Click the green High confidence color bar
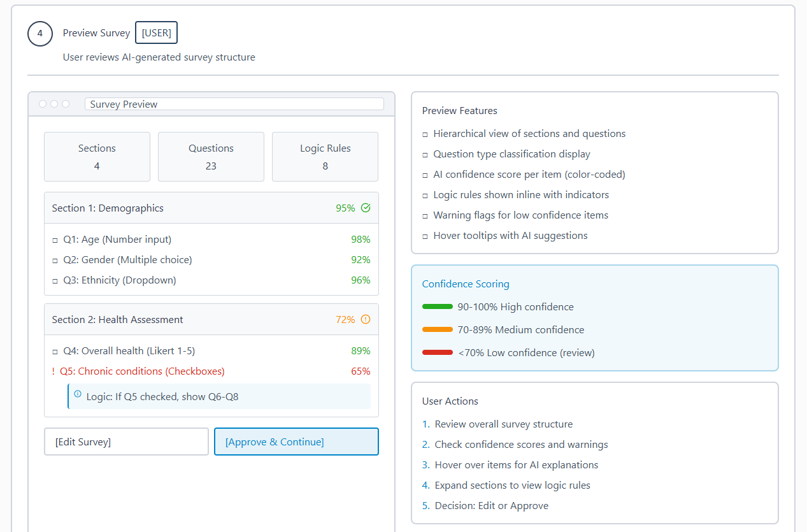This screenshot has width=807, height=532. (x=437, y=306)
